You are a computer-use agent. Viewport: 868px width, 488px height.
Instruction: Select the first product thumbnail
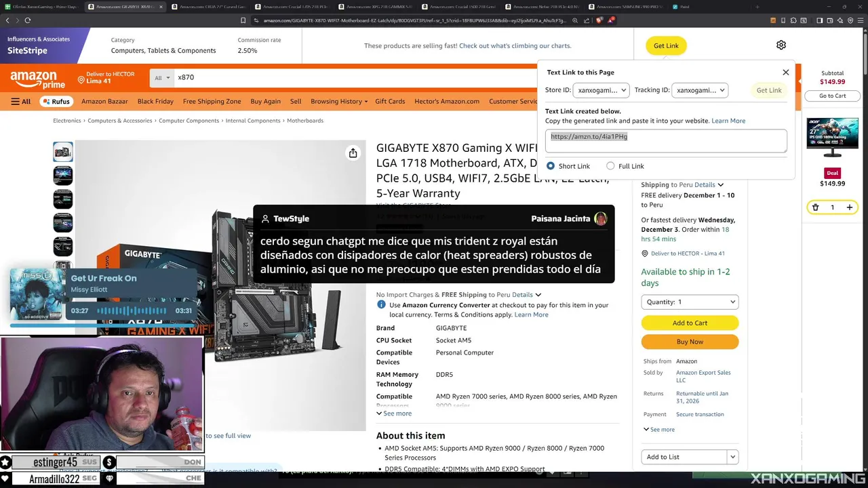pos(62,152)
